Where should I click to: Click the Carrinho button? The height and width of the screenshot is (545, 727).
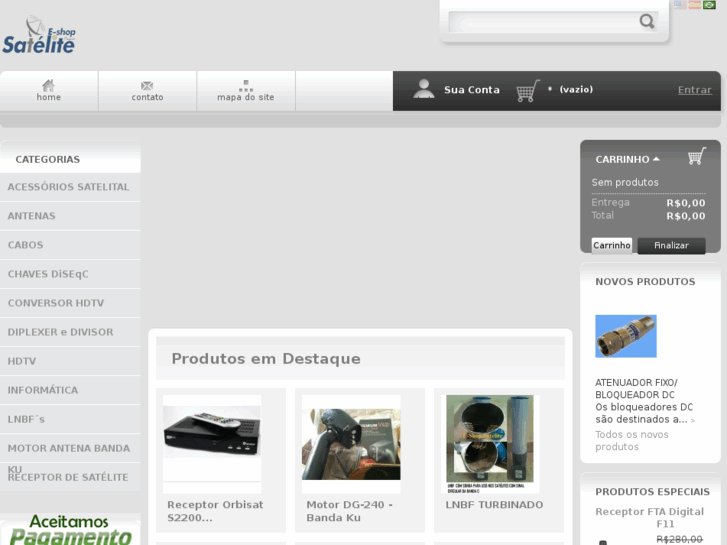point(612,245)
